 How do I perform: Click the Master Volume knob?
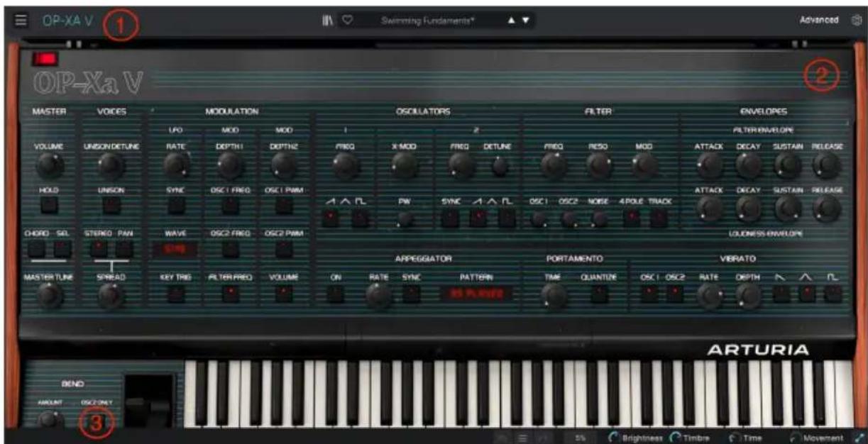[x=49, y=166]
